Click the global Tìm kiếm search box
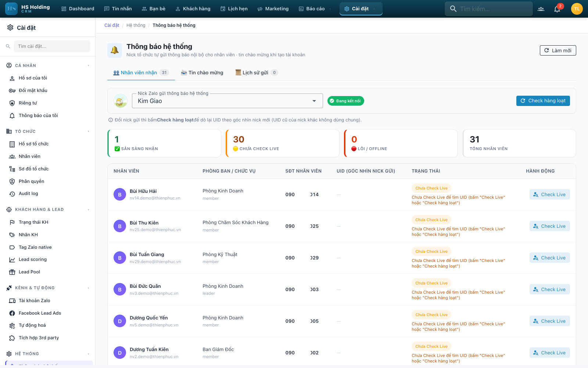This screenshot has width=588, height=368. [x=489, y=9]
